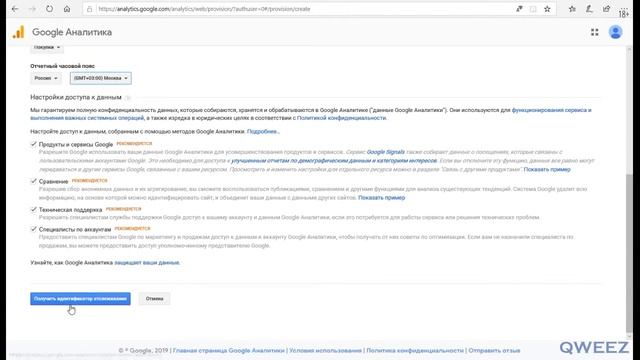
Task: Open footer link Главная страница Google Аналитики
Action: 229,351
